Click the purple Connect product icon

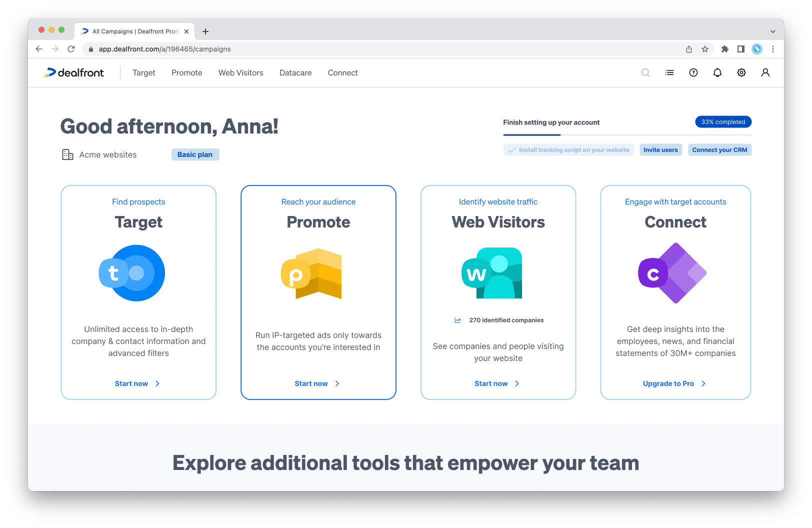pyautogui.click(x=672, y=273)
